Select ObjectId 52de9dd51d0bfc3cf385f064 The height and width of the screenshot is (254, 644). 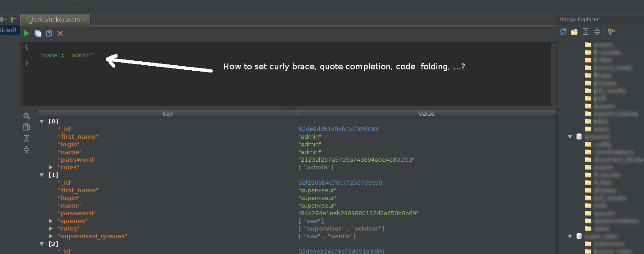click(x=339, y=129)
